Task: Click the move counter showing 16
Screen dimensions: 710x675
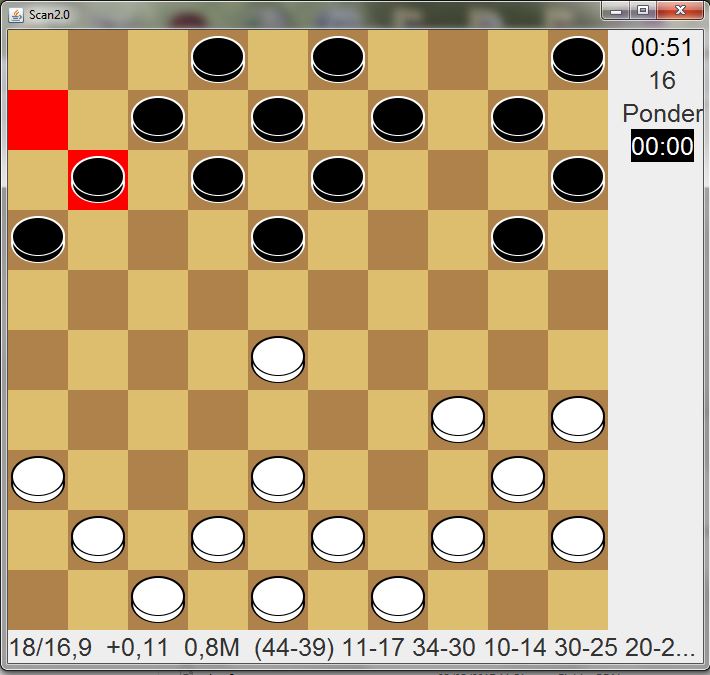Action: [662, 80]
